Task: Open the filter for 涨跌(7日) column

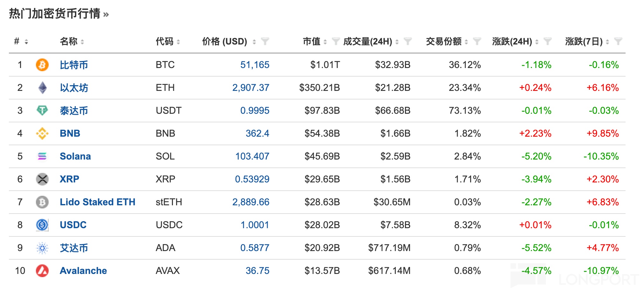Action: [618, 41]
